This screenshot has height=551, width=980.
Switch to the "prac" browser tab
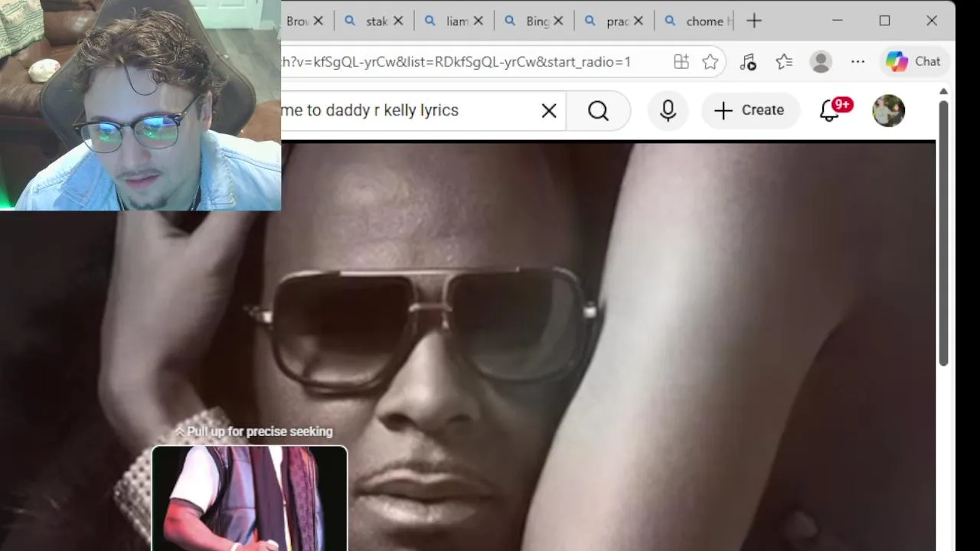click(x=616, y=21)
